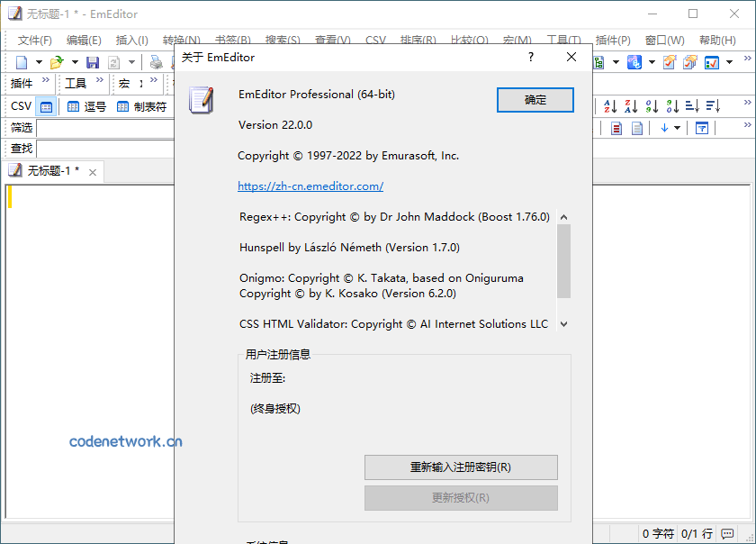This screenshot has height=544, width=756.
Task: Sort A to Z ascending icon
Action: pos(610,106)
